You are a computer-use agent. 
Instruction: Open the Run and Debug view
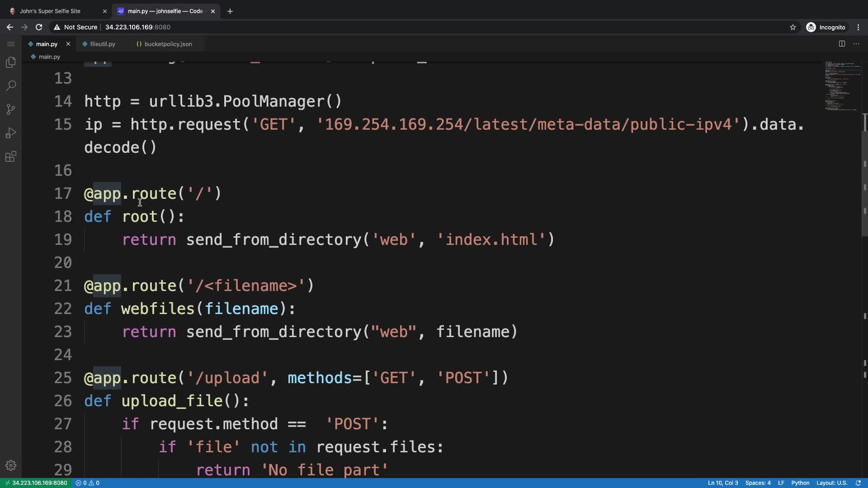(11, 133)
